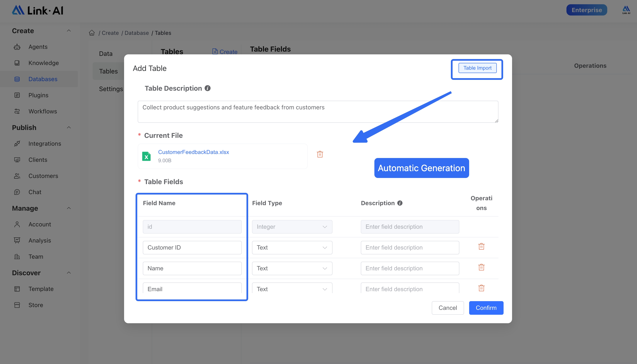Open Email field type dropdown
The width and height of the screenshot is (637, 364).
click(x=292, y=288)
